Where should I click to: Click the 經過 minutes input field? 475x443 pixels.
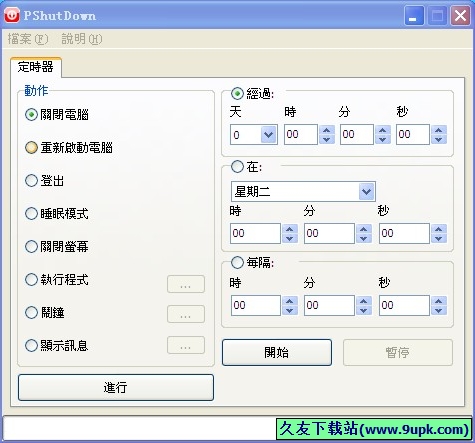(x=357, y=135)
